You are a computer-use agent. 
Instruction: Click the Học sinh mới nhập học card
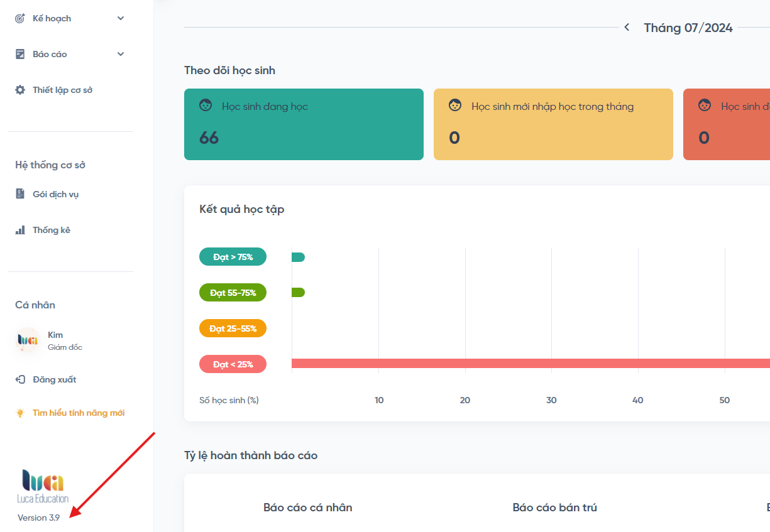pyautogui.click(x=553, y=124)
